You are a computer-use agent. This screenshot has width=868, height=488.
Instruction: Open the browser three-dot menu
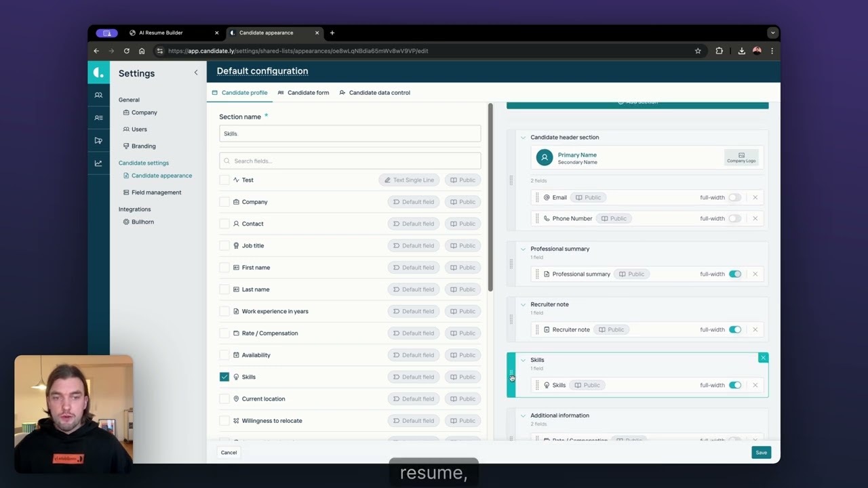pos(772,51)
